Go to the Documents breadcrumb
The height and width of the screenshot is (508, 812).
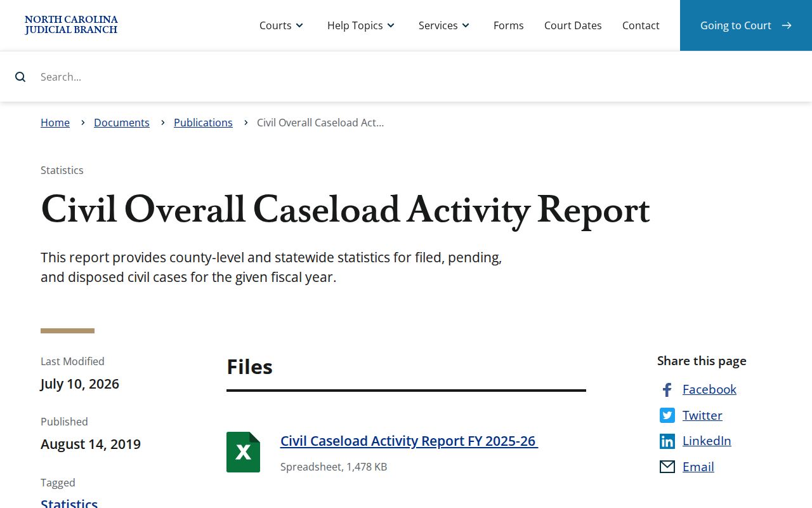[x=122, y=123]
